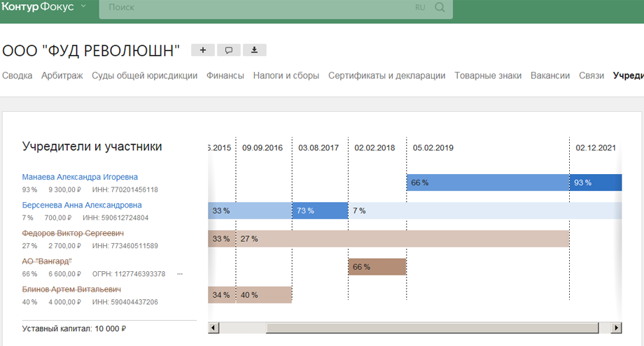Switch to Товарные знаки tab

[x=488, y=75]
